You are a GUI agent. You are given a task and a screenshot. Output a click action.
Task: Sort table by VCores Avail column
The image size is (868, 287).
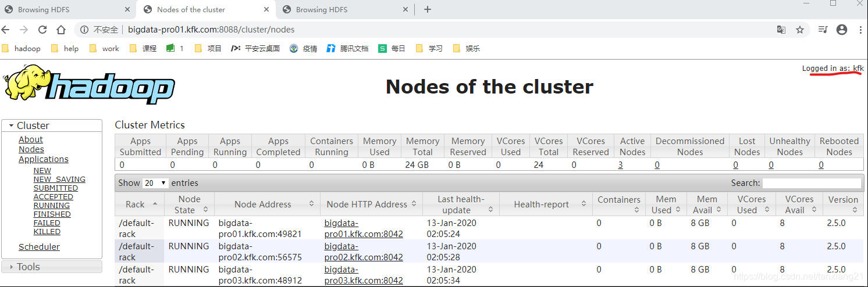coord(799,204)
